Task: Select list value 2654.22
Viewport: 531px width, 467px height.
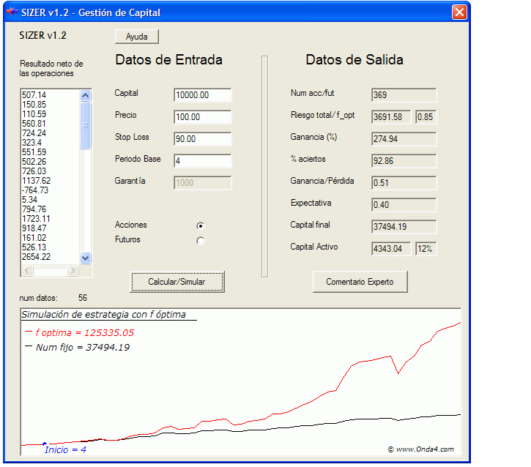Action: pyautogui.click(x=36, y=257)
